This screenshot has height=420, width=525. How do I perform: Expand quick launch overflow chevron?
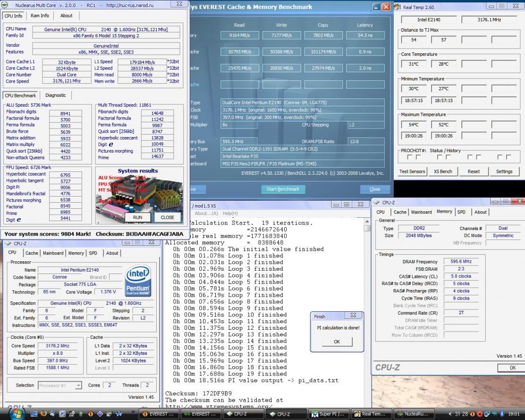[133, 411]
